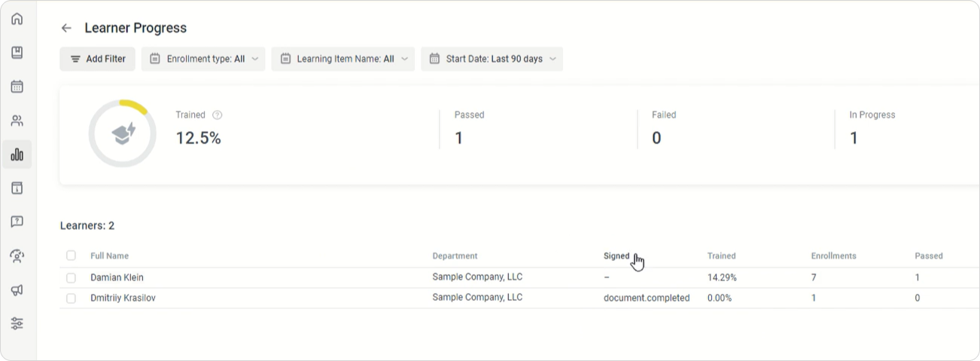
Task: Sort by the Full Name column header
Action: pos(109,255)
